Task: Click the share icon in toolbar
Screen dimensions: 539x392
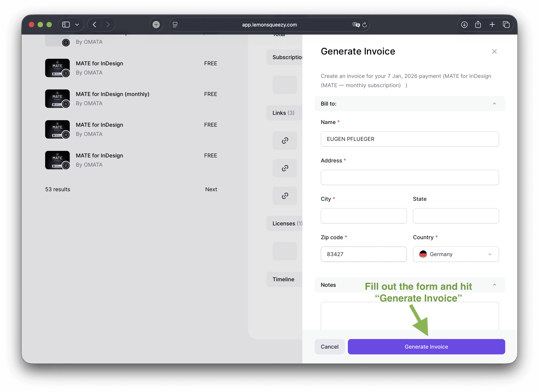Action: tap(478, 24)
